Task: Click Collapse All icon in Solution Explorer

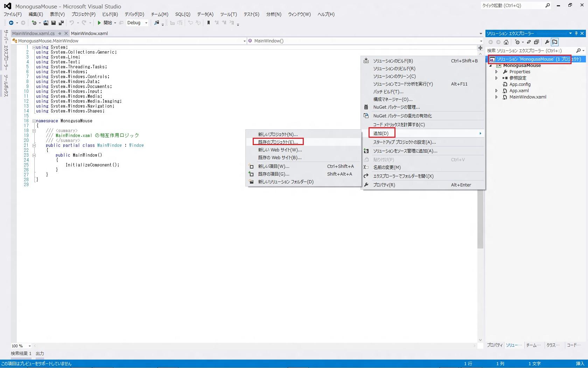Action: click(x=536, y=42)
